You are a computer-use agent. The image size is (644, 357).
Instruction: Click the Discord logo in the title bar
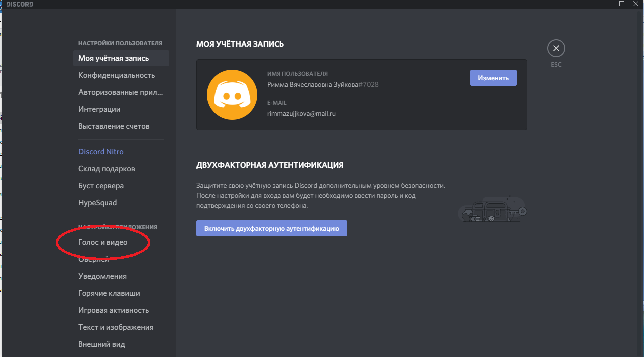tap(20, 4)
